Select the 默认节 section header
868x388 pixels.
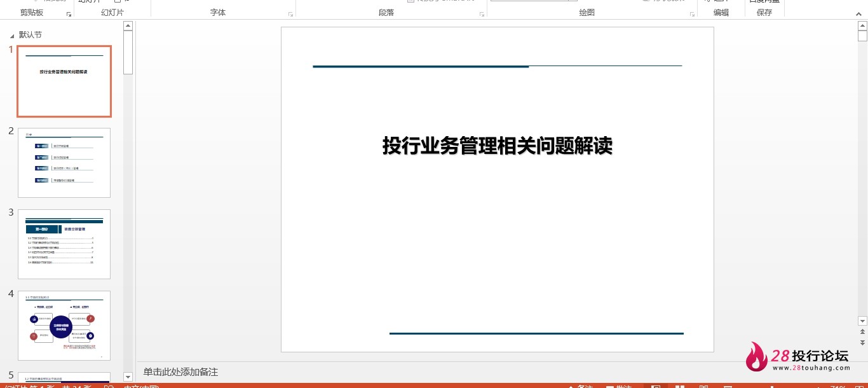[x=31, y=35]
